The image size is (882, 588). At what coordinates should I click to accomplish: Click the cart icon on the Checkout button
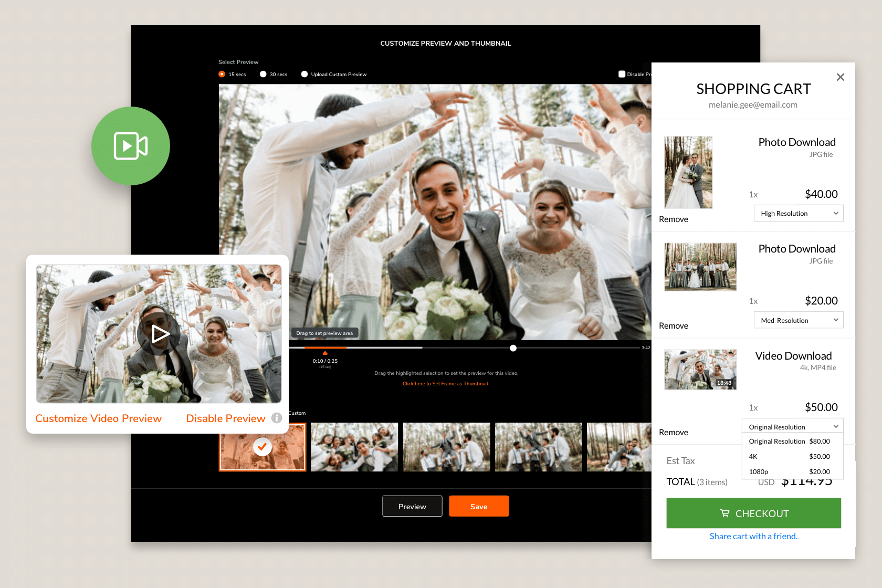pos(725,513)
